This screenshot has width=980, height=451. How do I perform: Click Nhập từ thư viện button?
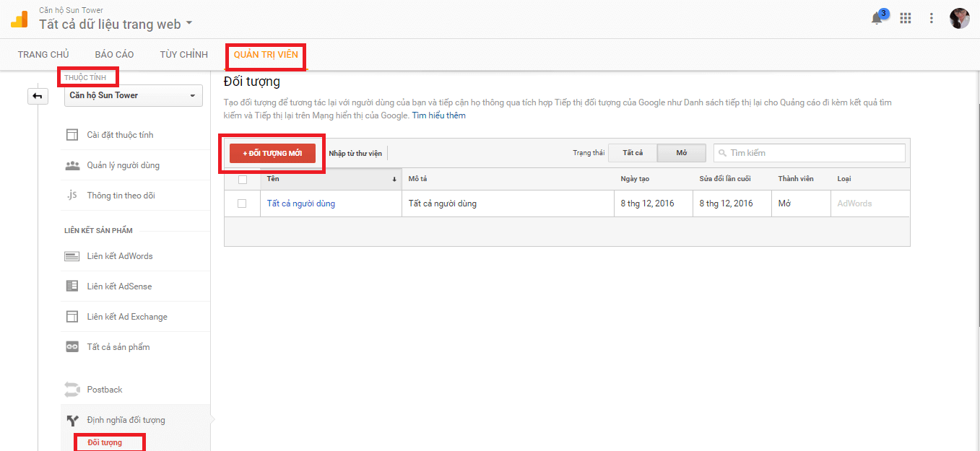click(355, 153)
